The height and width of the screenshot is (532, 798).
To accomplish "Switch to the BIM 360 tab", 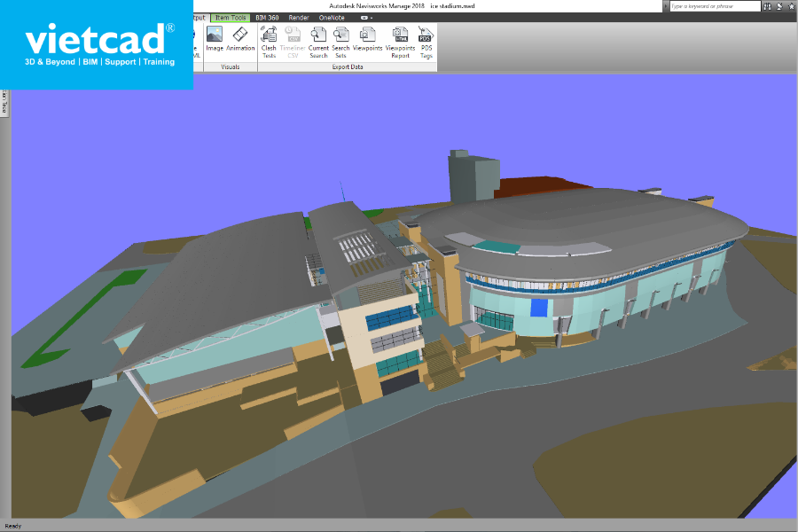I will tap(267, 18).
